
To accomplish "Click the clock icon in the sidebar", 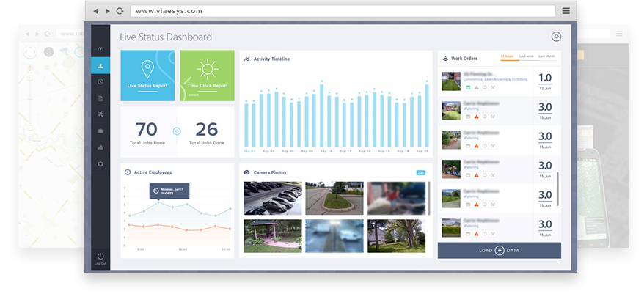I will [100, 81].
